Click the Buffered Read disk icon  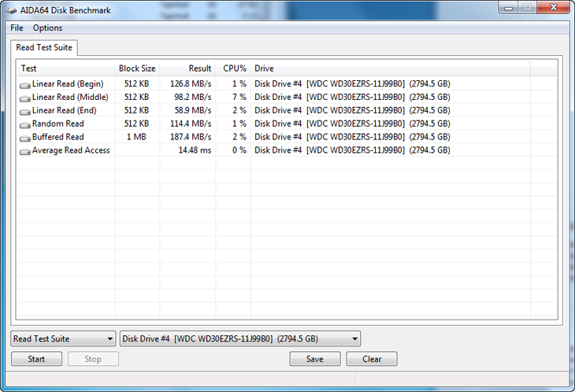(25, 138)
